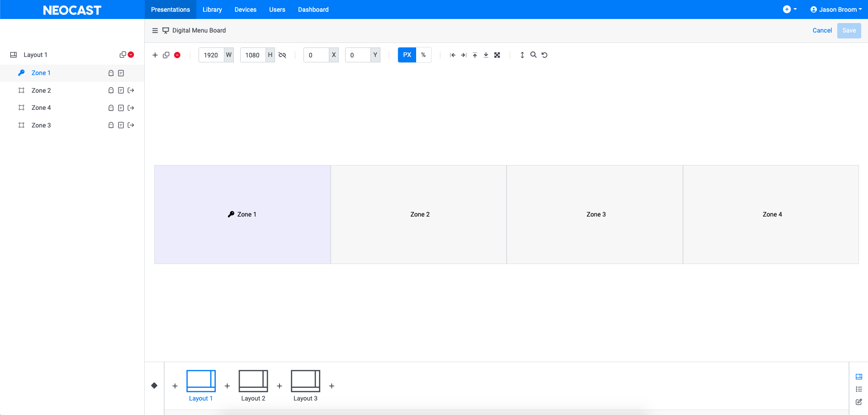Select the Layout 2 thumbnail
The image size is (868, 415).
pos(253,382)
